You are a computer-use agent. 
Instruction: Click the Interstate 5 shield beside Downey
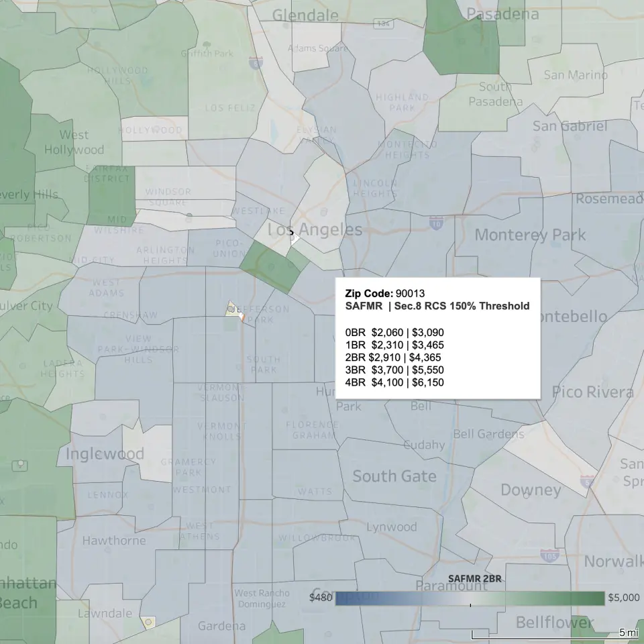point(588,480)
